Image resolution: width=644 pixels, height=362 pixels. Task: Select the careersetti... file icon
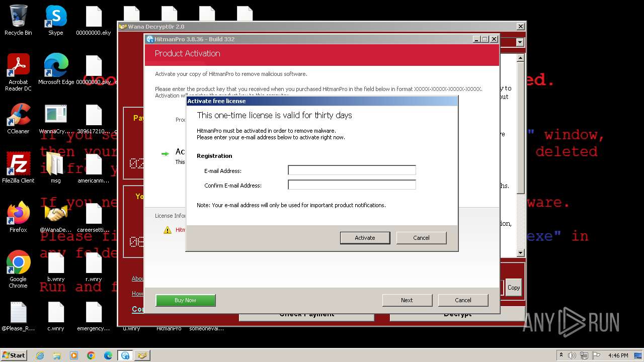coord(94,217)
